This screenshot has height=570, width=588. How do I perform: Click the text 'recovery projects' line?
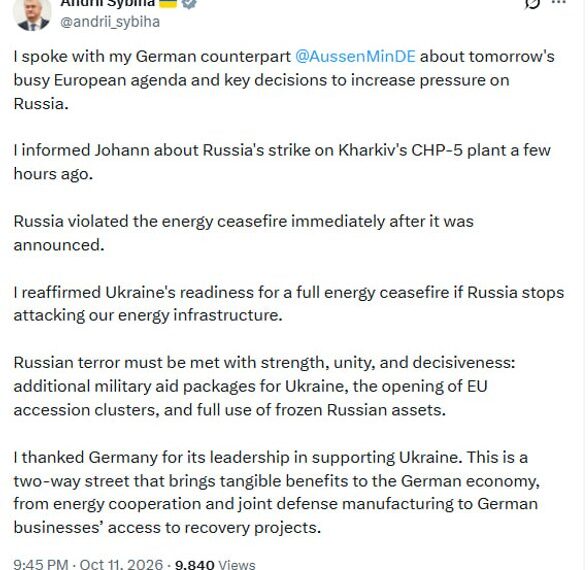click(x=167, y=528)
